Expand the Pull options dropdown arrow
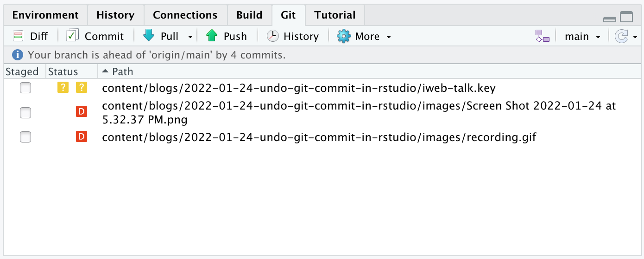The height and width of the screenshot is (259, 644). click(190, 37)
